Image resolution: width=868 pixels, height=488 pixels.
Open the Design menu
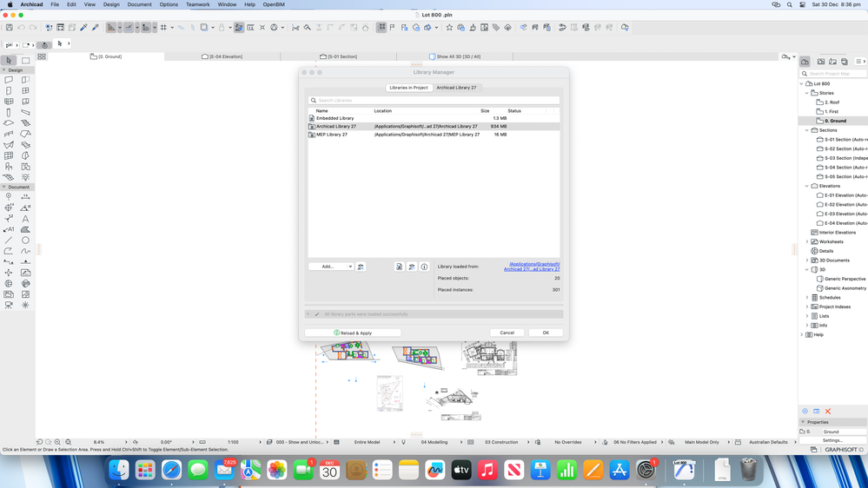[x=111, y=4]
